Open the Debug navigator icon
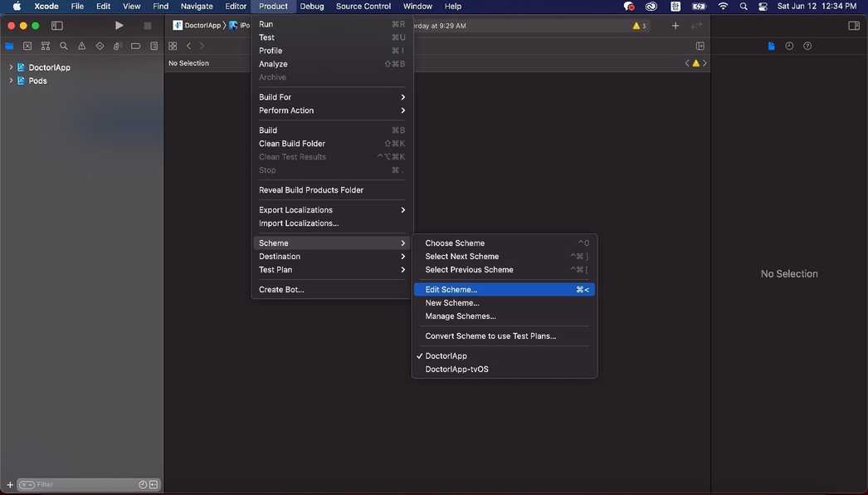This screenshot has height=495, width=868. (x=117, y=46)
